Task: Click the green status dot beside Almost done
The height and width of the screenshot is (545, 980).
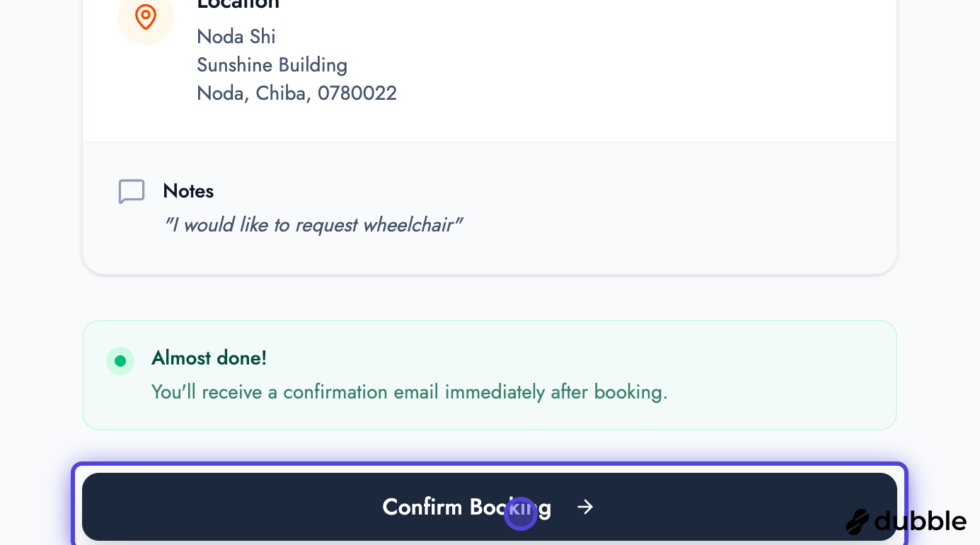Action: pos(120,361)
